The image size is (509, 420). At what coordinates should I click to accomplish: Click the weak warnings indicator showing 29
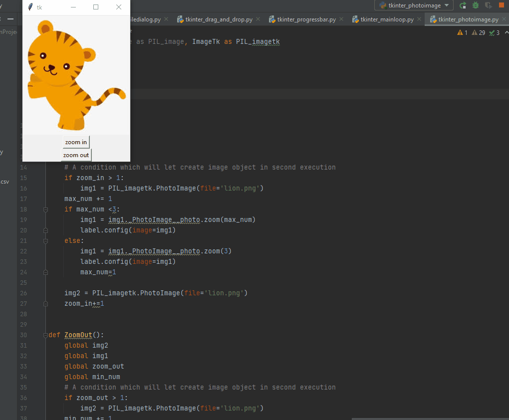click(478, 33)
